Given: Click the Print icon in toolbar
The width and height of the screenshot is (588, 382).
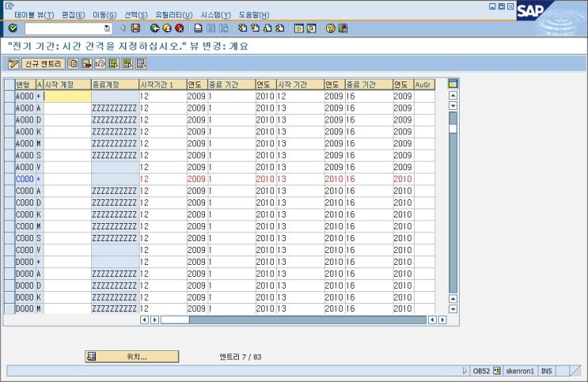Looking at the screenshot, I should tap(199, 28).
